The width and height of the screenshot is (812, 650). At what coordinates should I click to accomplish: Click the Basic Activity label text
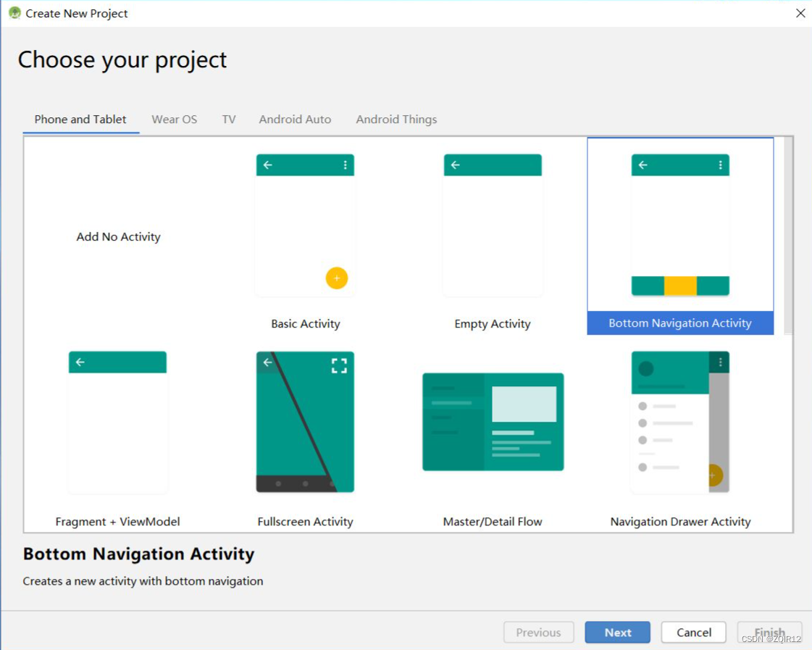(x=306, y=324)
